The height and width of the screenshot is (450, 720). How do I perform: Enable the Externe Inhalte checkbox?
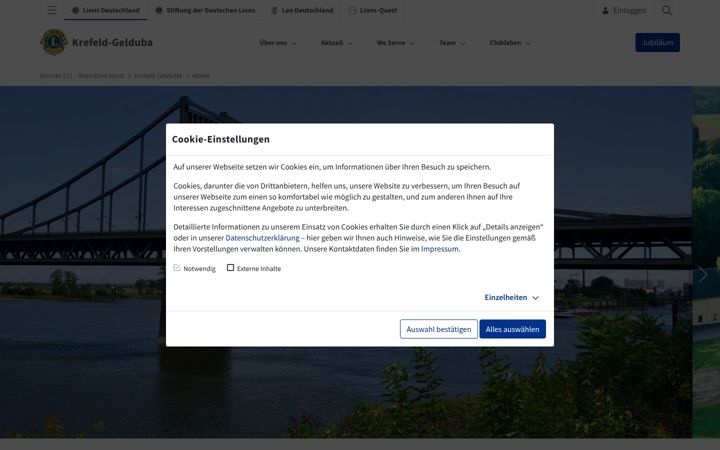click(231, 268)
